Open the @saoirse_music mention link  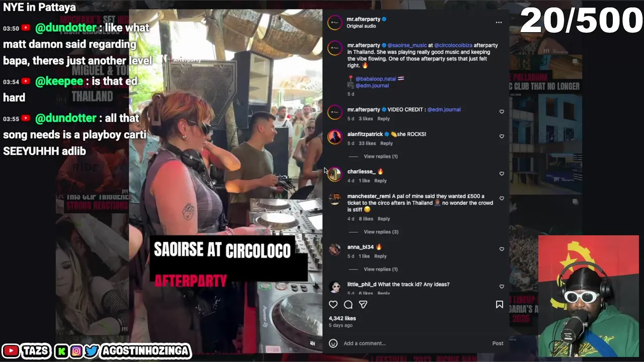pyautogui.click(x=407, y=45)
